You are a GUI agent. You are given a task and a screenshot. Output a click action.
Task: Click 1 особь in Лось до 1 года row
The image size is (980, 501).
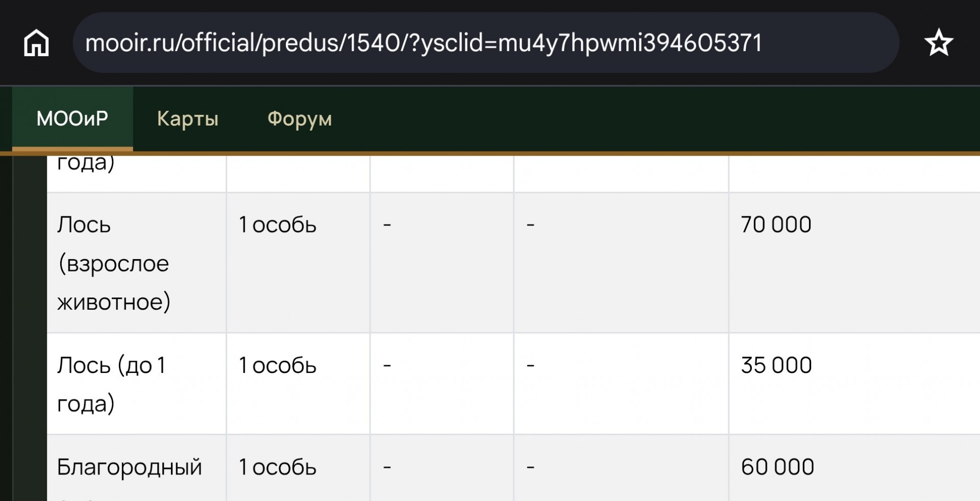278,365
